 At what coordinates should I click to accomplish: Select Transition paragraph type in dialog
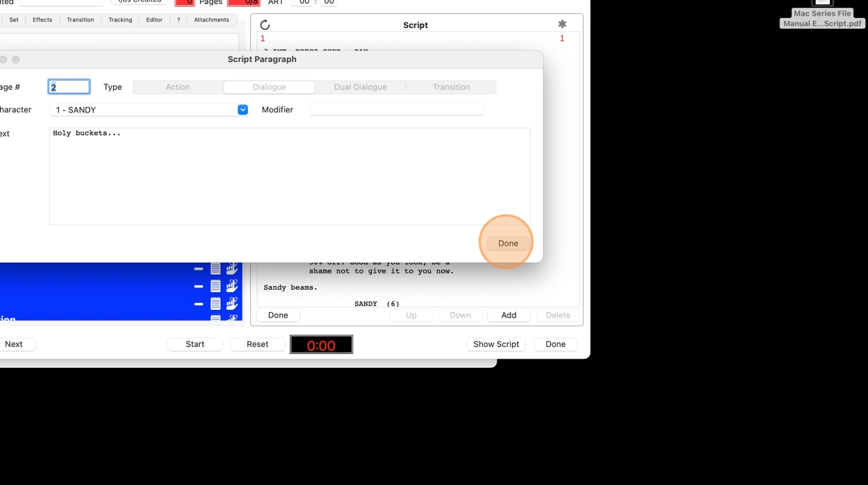click(451, 87)
